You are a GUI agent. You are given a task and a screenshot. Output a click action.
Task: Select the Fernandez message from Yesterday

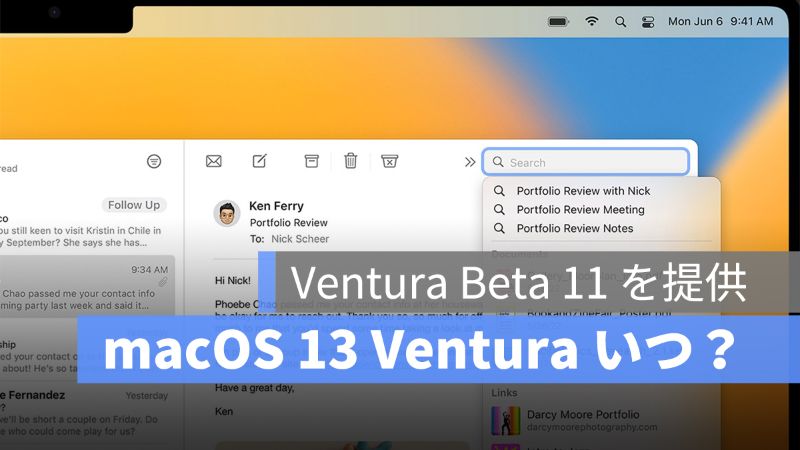click(84, 412)
